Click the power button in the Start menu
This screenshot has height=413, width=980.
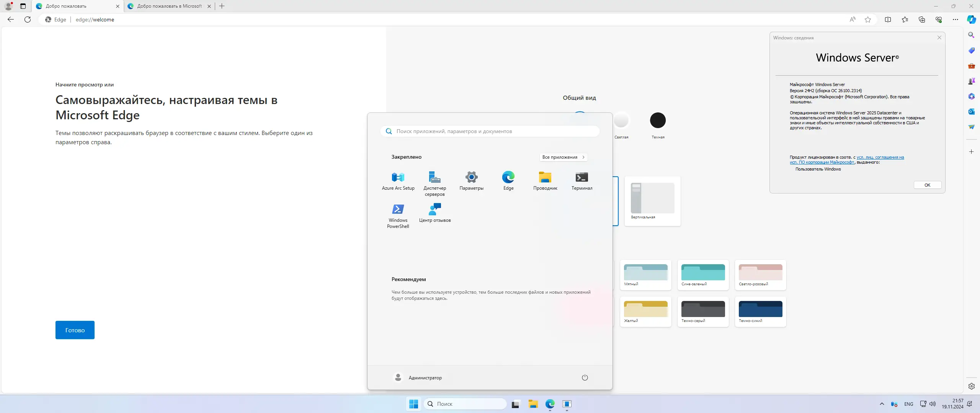coord(585,377)
